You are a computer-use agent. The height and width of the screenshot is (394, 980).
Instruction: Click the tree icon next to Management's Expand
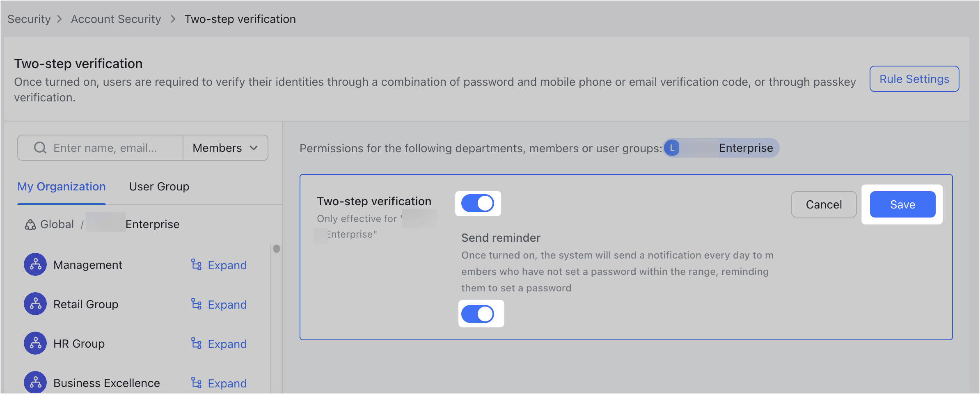(196, 265)
